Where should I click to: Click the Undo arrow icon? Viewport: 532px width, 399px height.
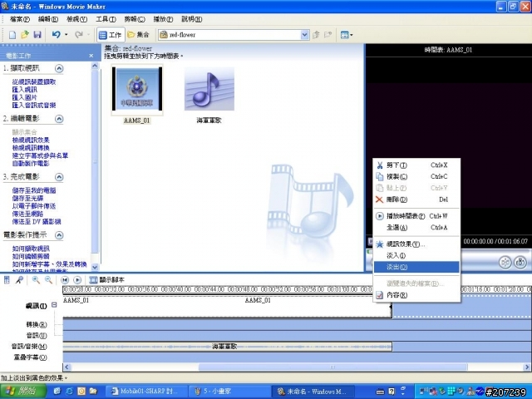pos(56,35)
